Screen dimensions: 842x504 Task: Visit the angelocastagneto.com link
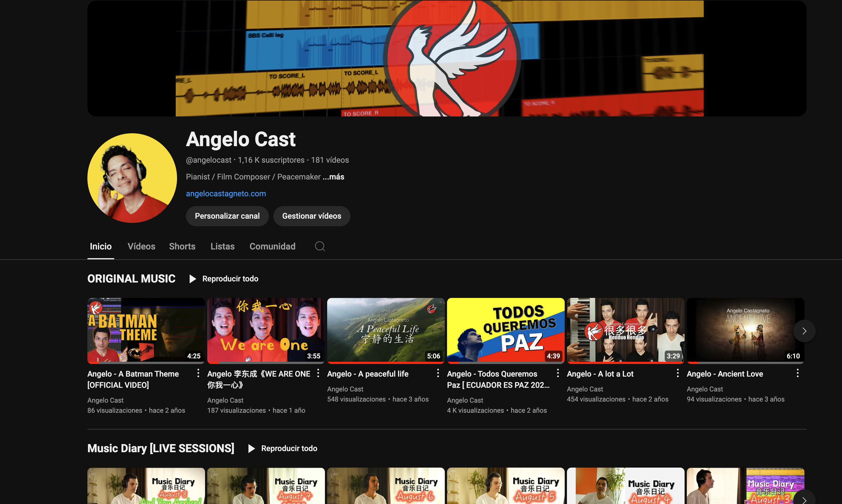(x=225, y=193)
